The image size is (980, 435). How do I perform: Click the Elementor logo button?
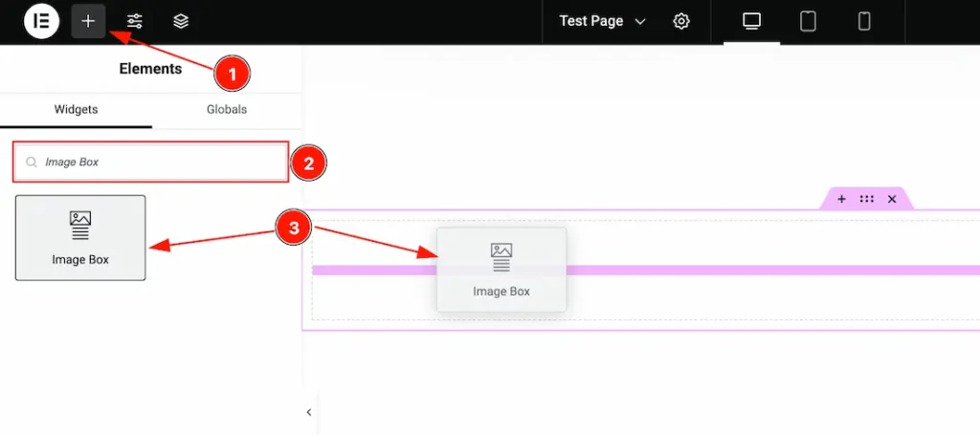tap(42, 21)
